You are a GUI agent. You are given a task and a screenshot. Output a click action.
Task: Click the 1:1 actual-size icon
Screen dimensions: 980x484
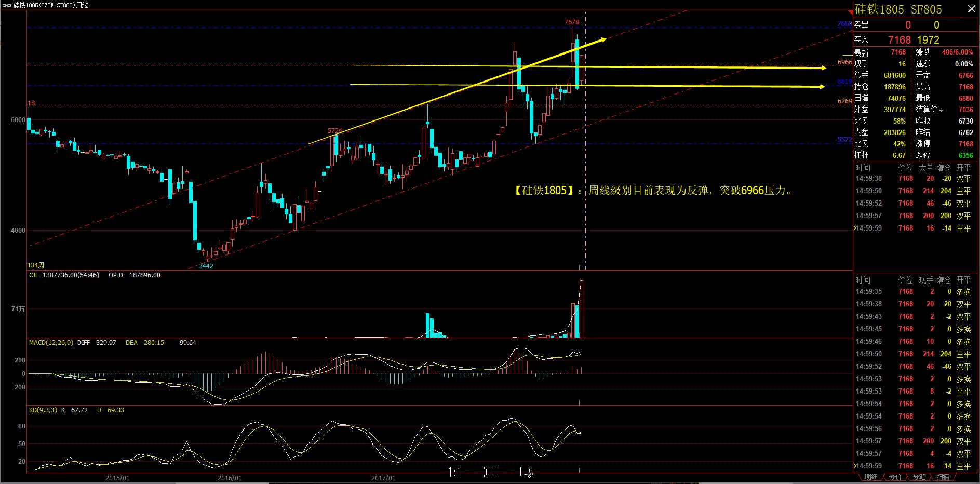pyautogui.click(x=454, y=473)
